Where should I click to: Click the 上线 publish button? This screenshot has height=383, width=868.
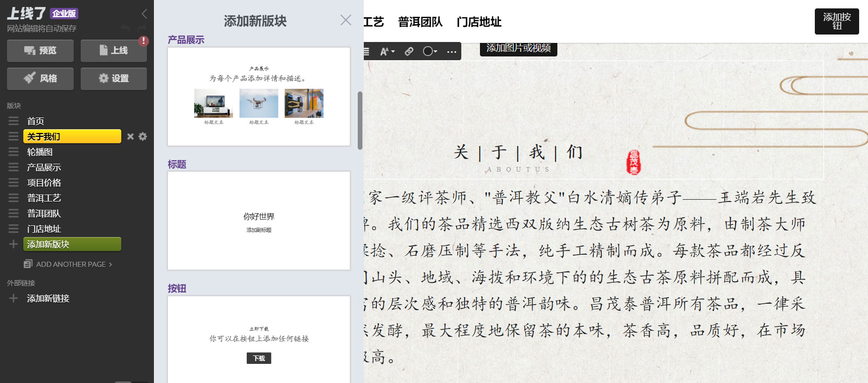tap(114, 50)
